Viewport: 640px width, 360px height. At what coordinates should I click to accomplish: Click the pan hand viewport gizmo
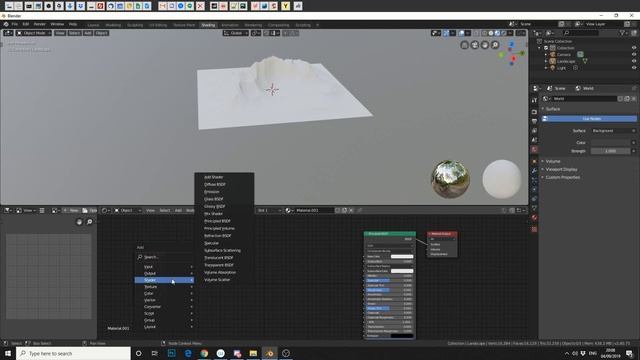pyautogui.click(x=485, y=45)
